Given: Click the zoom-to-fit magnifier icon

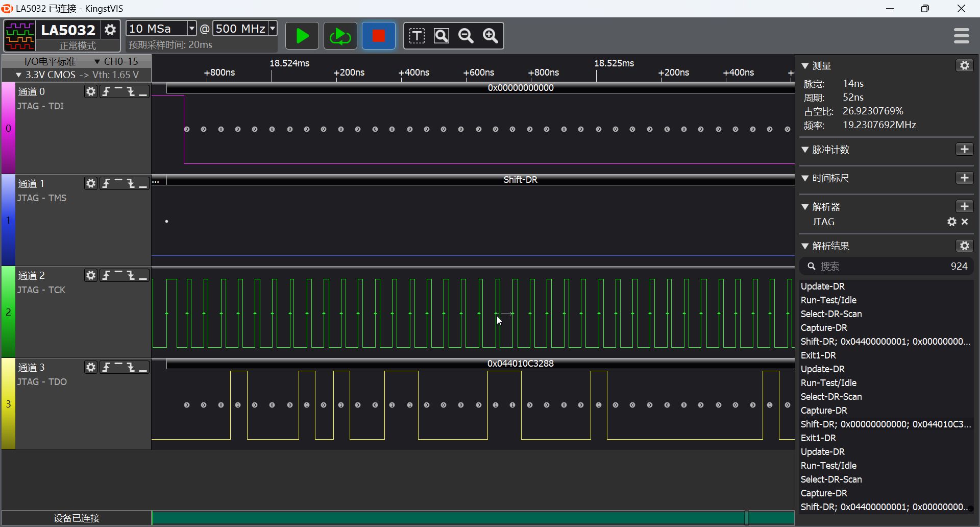Looking at the screenshot, I should [442, 36].
